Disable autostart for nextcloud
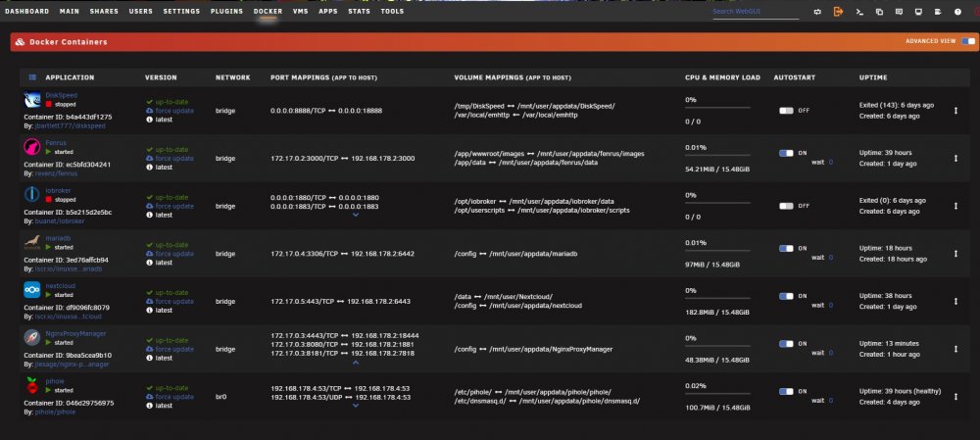Image resolution: width=980 pixels, height=440 pixels. 786,296
